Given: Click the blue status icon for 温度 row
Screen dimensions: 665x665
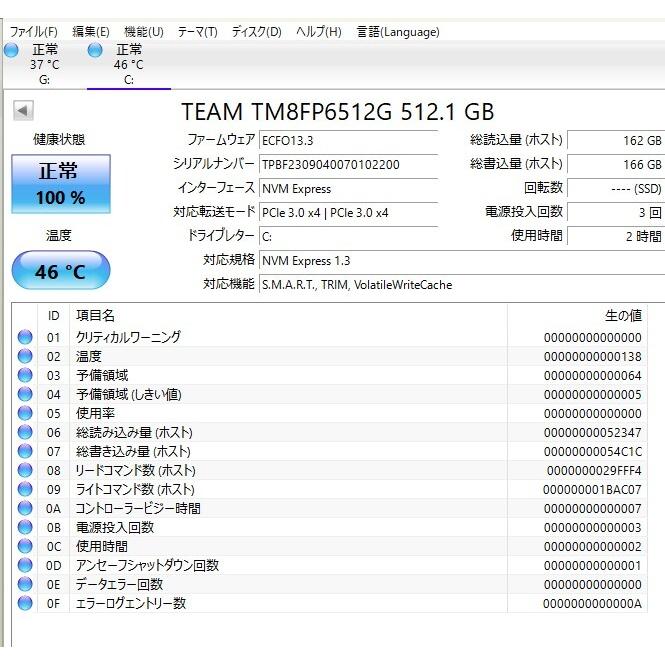Looking at the screenshot, I should [25, 357].
